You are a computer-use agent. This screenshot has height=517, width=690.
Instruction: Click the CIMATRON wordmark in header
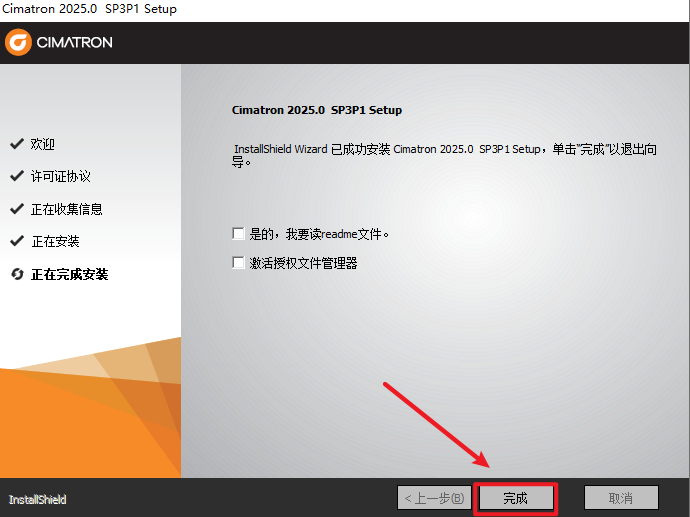coord(76,43)
